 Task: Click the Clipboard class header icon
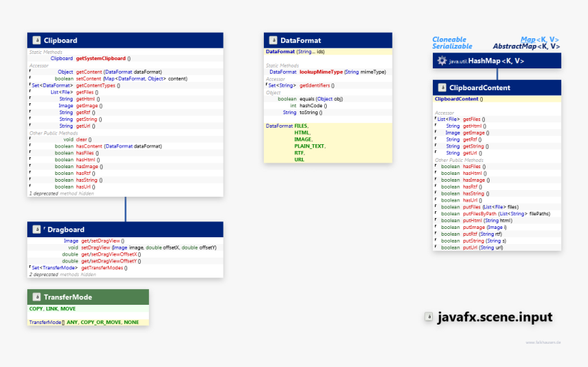click(x=36, y=40)
